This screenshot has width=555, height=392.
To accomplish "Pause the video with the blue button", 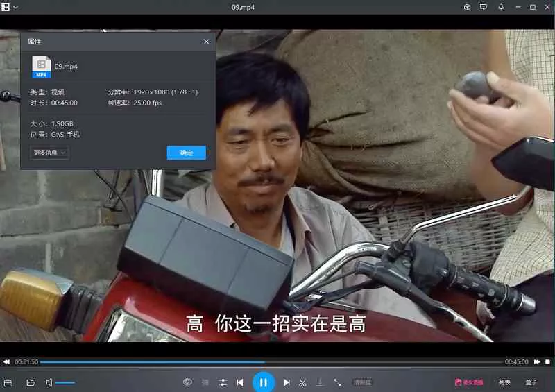I will coord(263,382).
